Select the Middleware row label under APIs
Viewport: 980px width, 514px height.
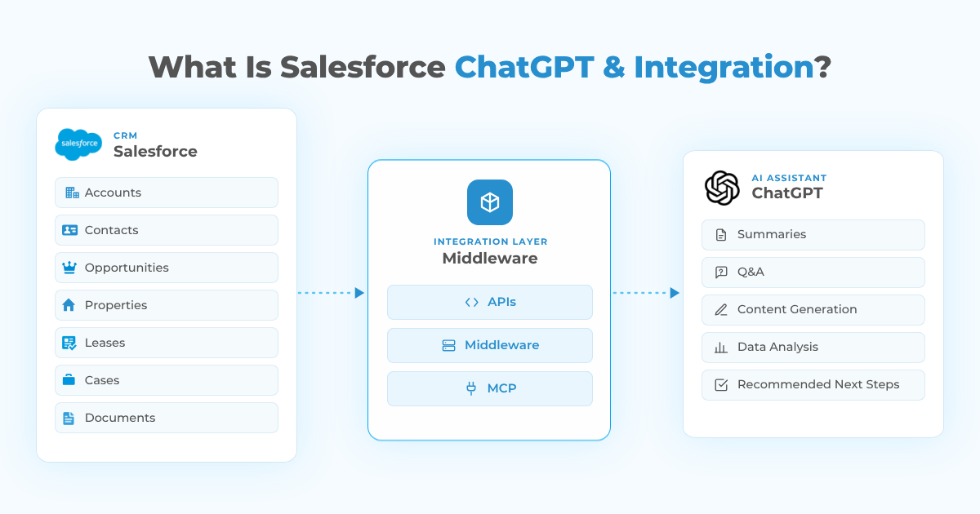coord(502,345)
